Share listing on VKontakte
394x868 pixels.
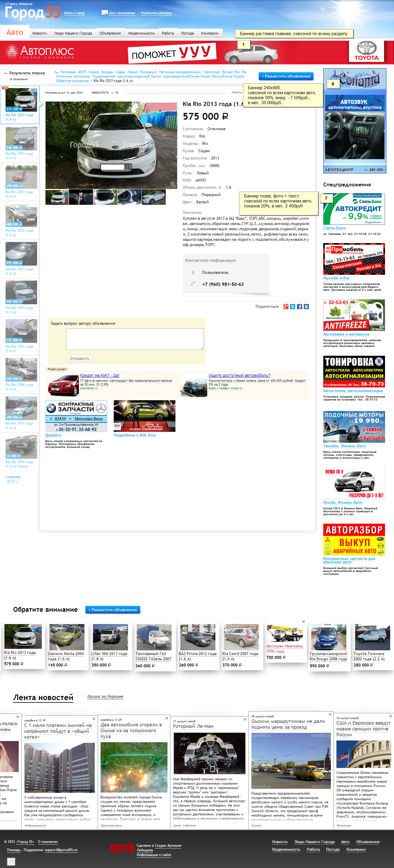click(306, 306)
